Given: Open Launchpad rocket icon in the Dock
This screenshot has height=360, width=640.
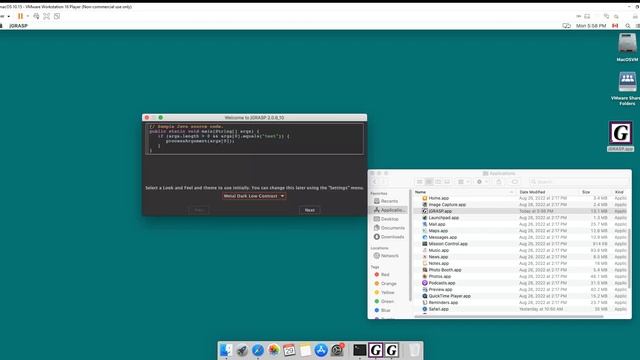Looking at the screenshot, I should (x=242, y=350).
